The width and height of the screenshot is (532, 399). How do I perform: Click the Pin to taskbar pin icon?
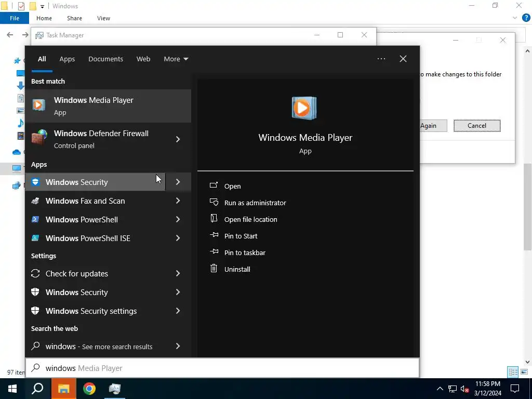point(214,251)
